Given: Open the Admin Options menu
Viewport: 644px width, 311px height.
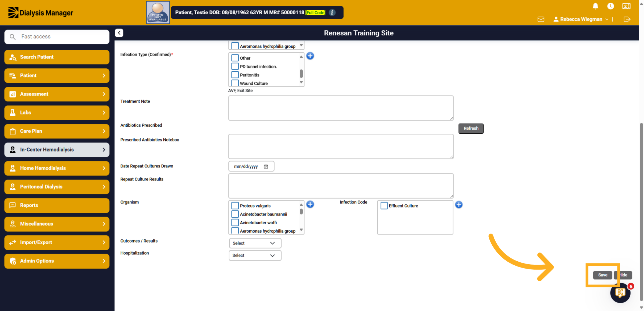Looking at the screenshot, I should click(57, 261).
